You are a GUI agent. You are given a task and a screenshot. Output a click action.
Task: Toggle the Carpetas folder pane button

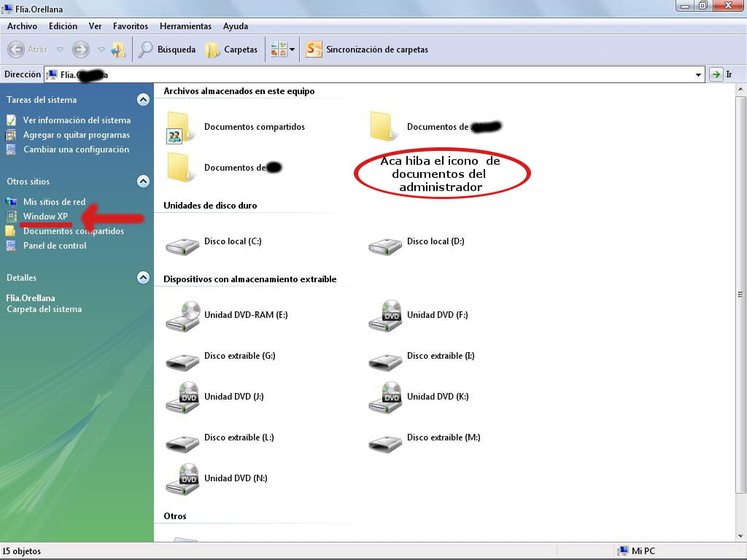pyautogui.click(x=231, y=49)
